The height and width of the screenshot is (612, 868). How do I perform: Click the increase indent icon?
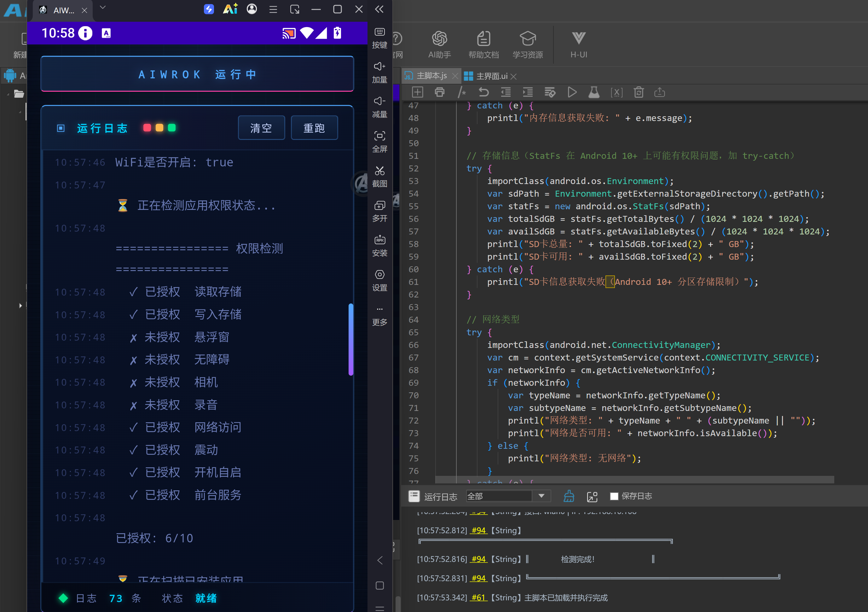(x=527, y=92)
